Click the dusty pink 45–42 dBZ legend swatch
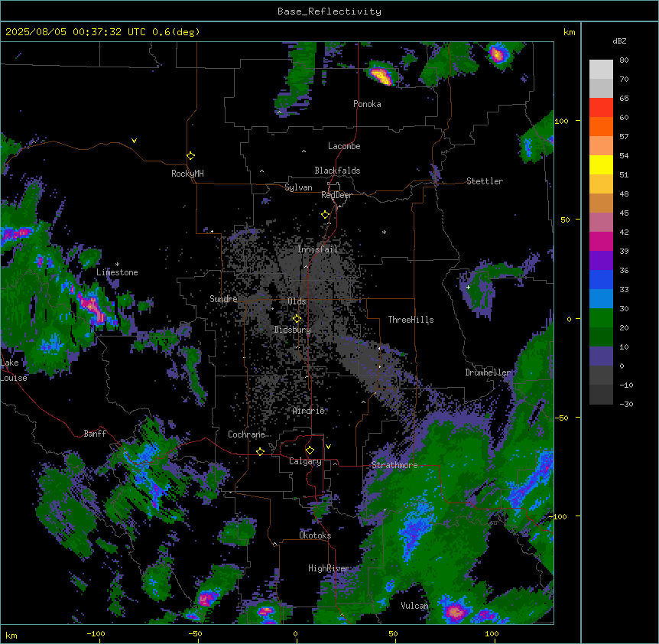Viewport: 659px width, 644px height. (x=601, y=223)
